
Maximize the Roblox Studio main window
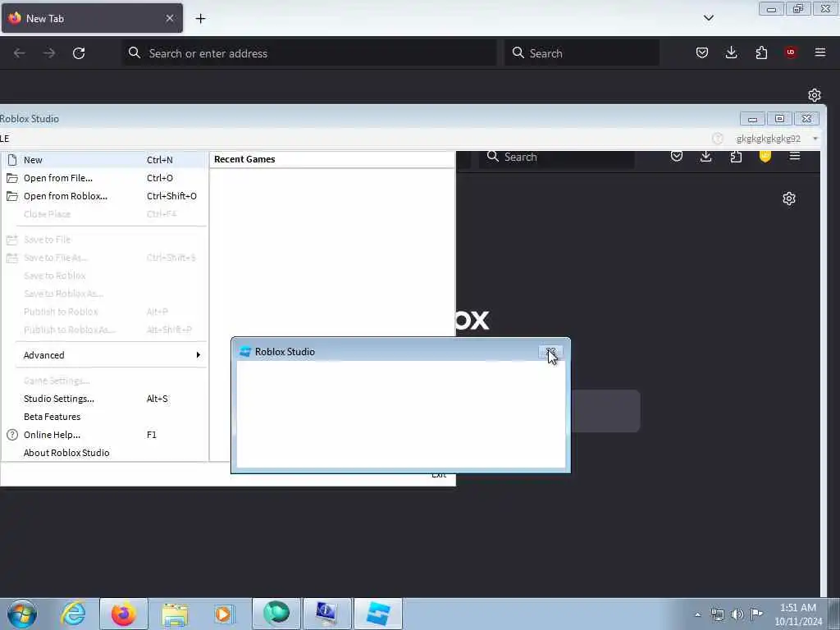779,118
